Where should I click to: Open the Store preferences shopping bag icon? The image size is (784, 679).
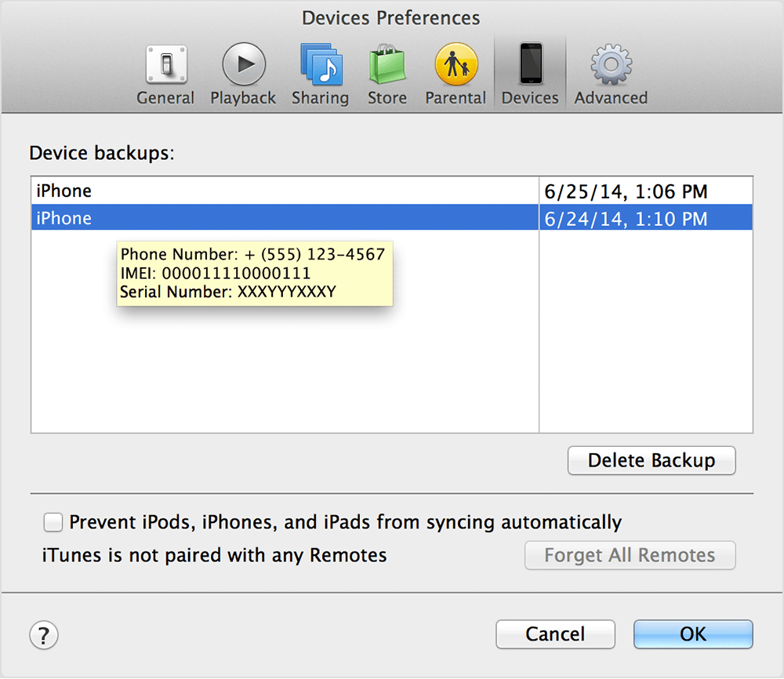387,64
